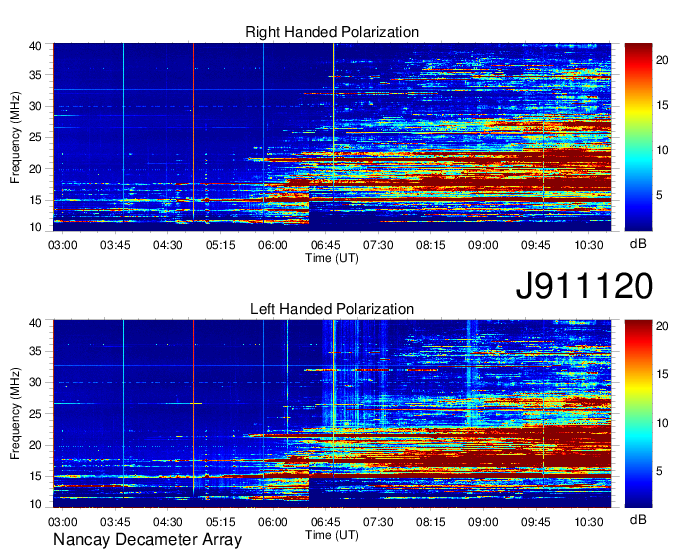
Task: Click the Left Handed Polarization title
Action: (332, 309)
